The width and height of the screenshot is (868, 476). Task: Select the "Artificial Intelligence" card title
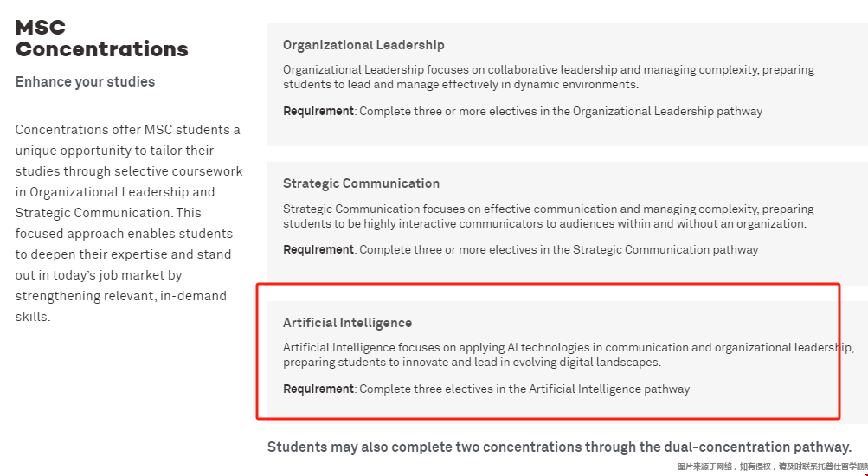pos(347,323)
